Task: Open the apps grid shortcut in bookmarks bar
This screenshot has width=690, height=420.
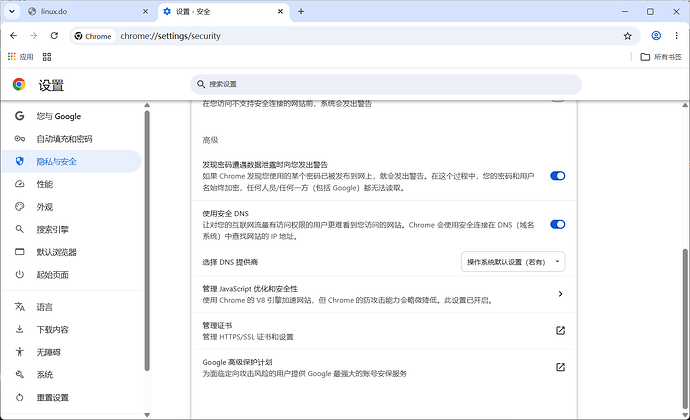Action: click(x=47, y=57)
